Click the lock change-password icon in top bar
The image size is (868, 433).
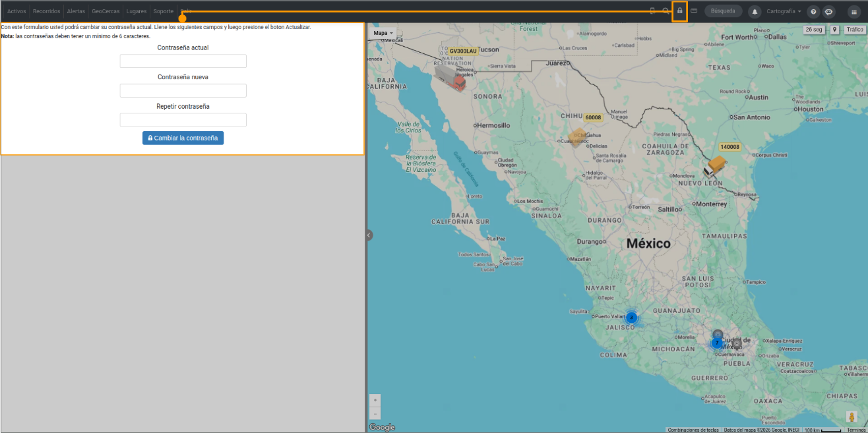(679, 11)
